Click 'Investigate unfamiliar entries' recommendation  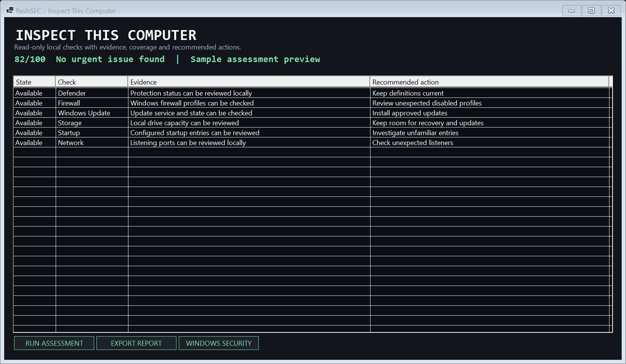(x=415, y=133)
